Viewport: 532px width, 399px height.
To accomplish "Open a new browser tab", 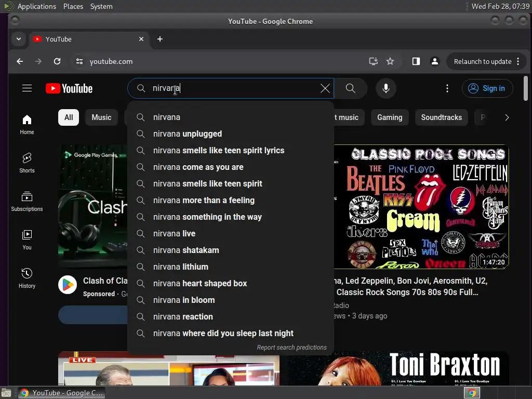I will click(x=160, y=39).
